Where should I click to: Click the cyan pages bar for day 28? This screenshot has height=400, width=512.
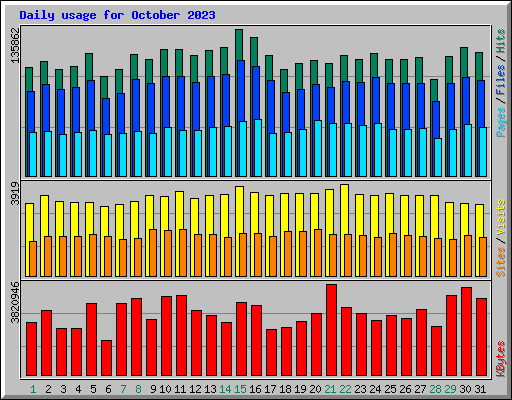coord(438,157)
